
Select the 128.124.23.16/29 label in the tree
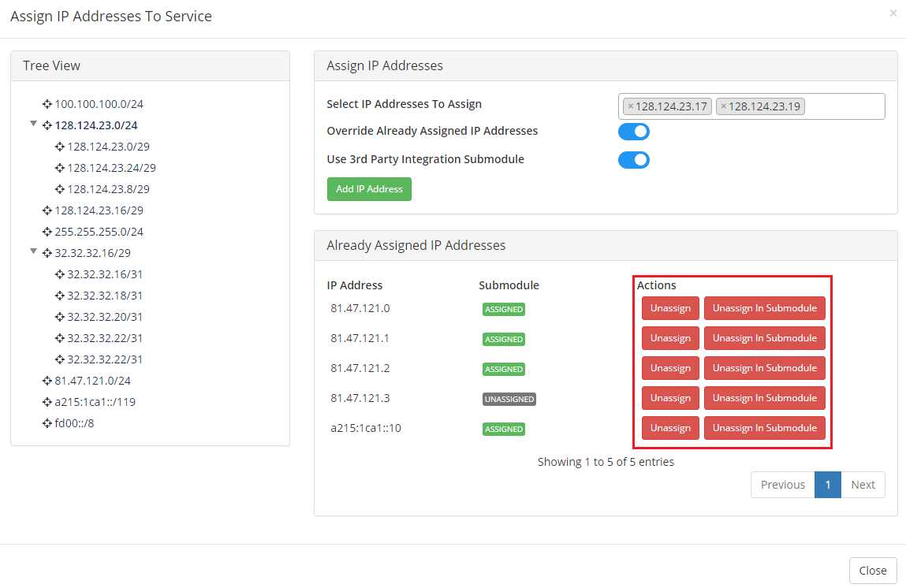[x=99, y=210]
